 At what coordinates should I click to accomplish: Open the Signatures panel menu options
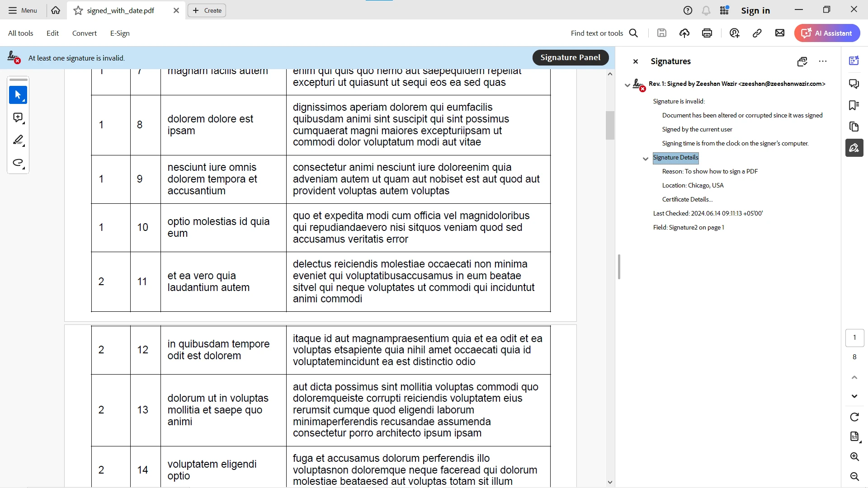[x=823, y=61]
